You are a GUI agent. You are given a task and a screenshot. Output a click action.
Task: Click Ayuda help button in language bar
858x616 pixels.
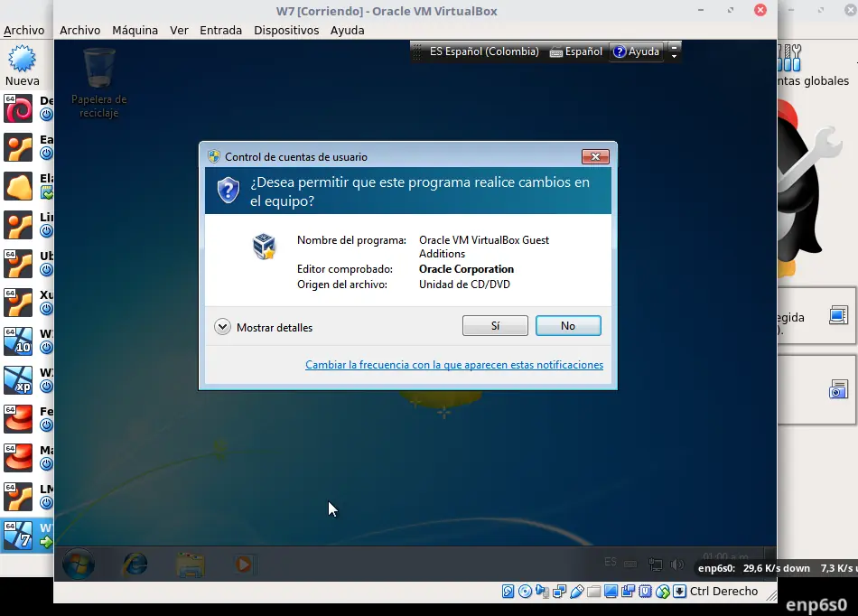coord(637,51)
